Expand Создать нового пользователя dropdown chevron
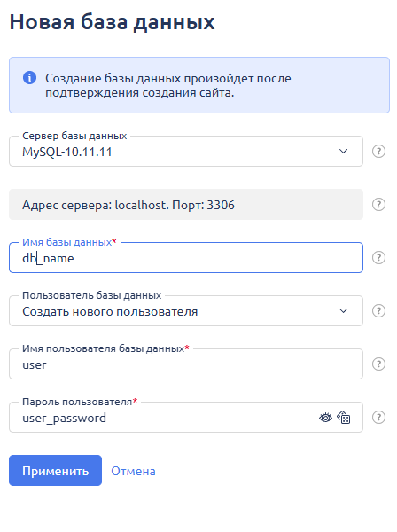Screen dimensions: 397x532 (x=344, y=311)
